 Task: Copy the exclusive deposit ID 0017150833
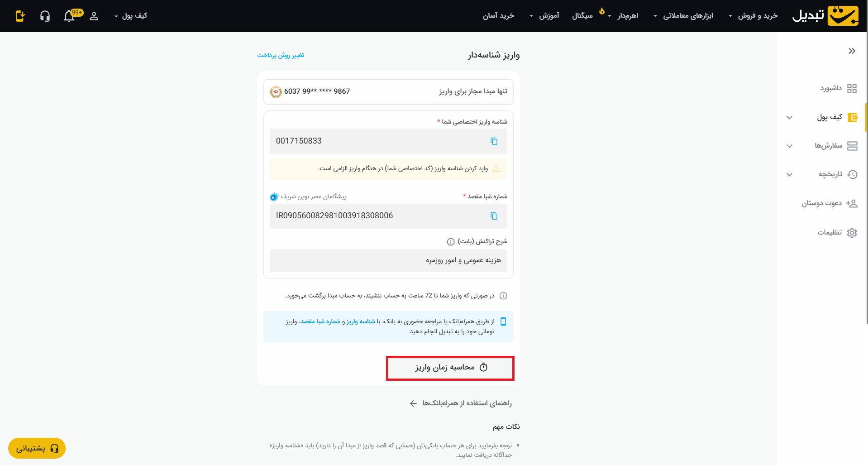pyautogui.click(x=494, y=141)
